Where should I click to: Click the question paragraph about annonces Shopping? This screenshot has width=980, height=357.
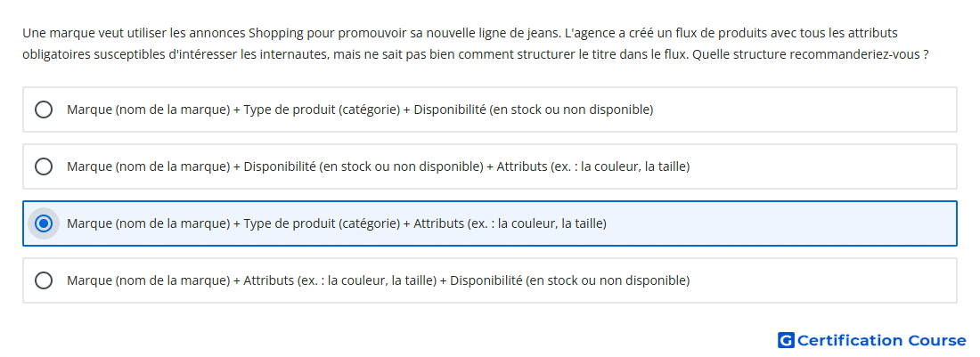(475, 44)
